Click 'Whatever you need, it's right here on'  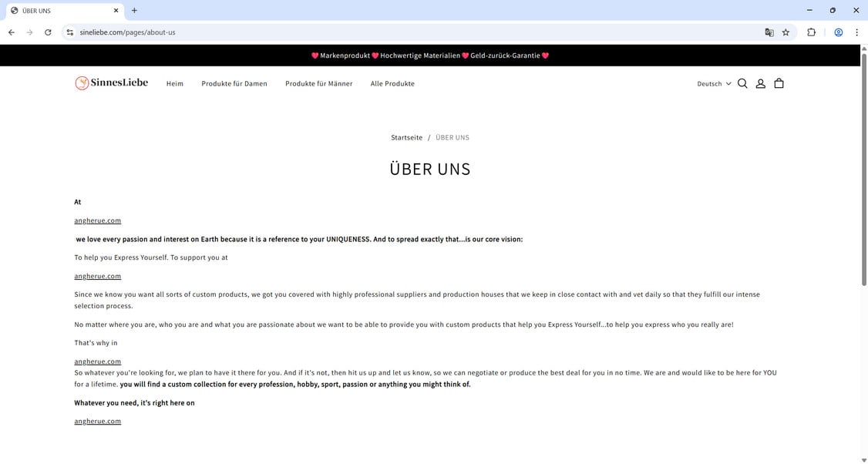point(135,402)
